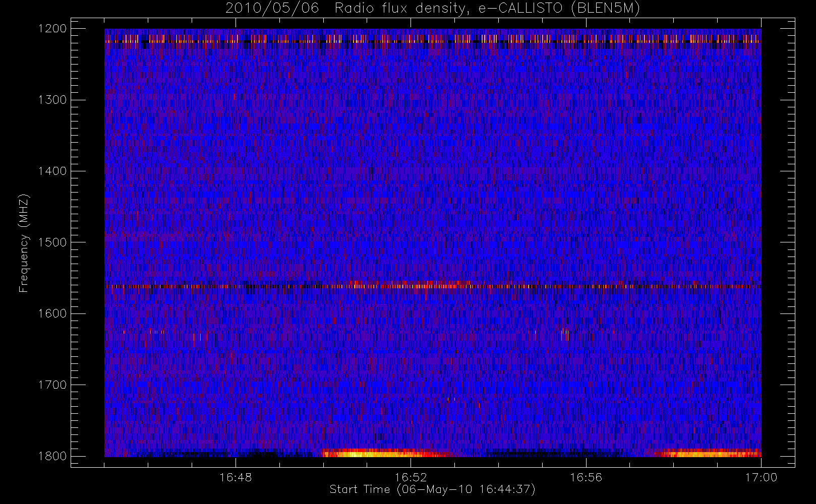Click the 16:56 time tick label
This screenshot has height=504, width=816.
pyautogui.click(x=586, y=477)
